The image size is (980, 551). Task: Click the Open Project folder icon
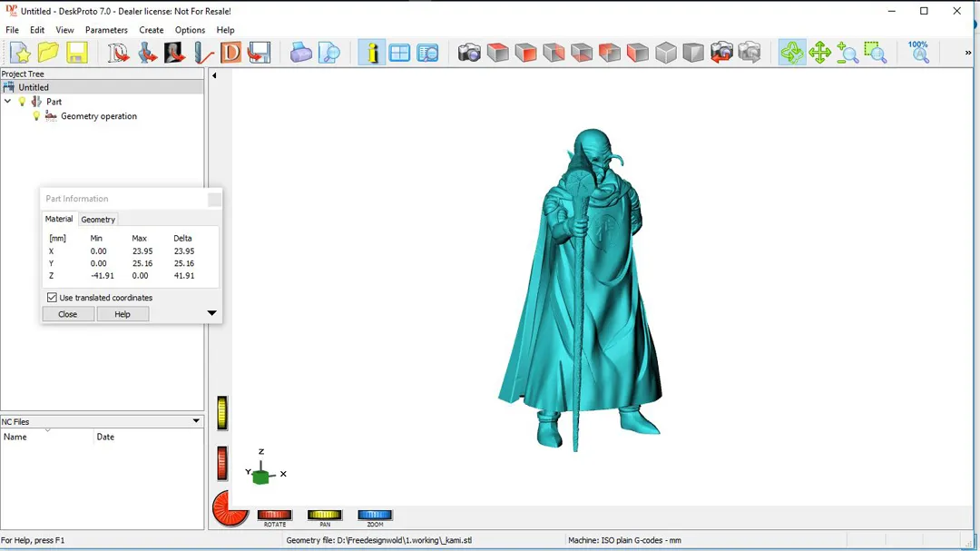[x=48, y=53]
